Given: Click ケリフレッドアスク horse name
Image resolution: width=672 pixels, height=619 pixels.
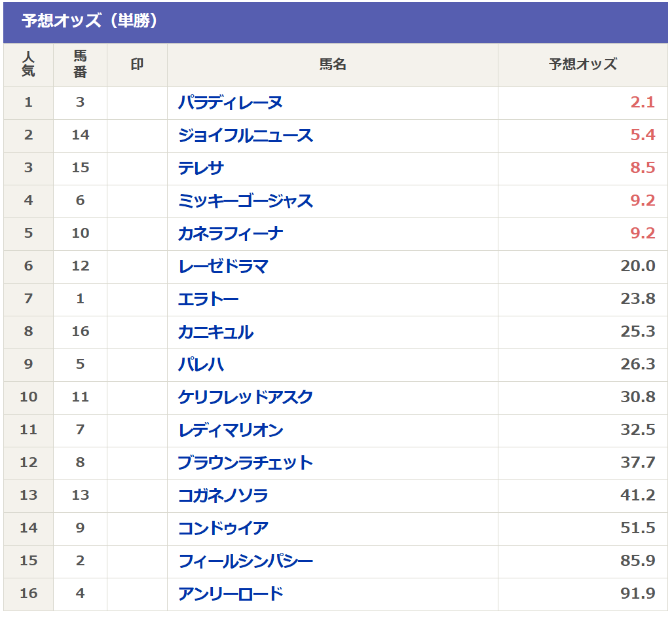Looking at the screenshot, I should [245, 398].
